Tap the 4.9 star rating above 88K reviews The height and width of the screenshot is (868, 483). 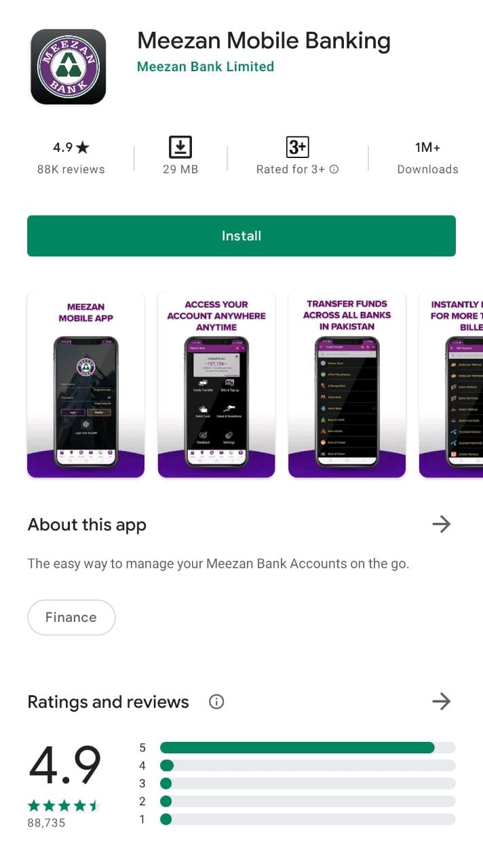coord(71,147)
